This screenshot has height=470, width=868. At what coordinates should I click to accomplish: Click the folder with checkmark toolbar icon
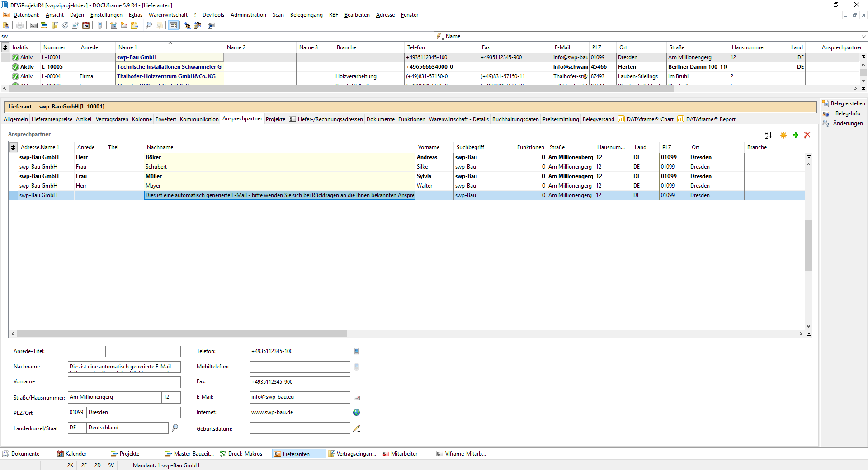point(55,25)
